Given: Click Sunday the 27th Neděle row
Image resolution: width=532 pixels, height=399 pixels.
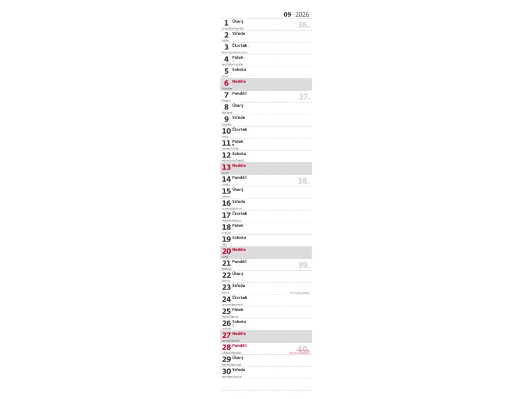Looking at the screenshot, I should click(x=265, y=336).
